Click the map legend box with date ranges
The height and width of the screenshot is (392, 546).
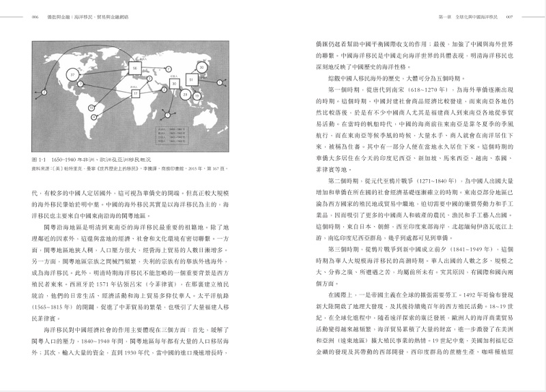(x=172, y=136)
